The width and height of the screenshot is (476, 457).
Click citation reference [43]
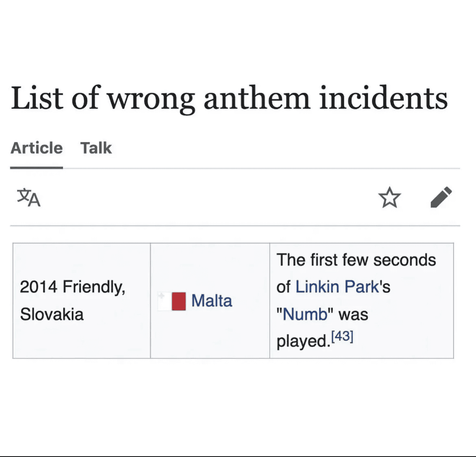[342, 337]
